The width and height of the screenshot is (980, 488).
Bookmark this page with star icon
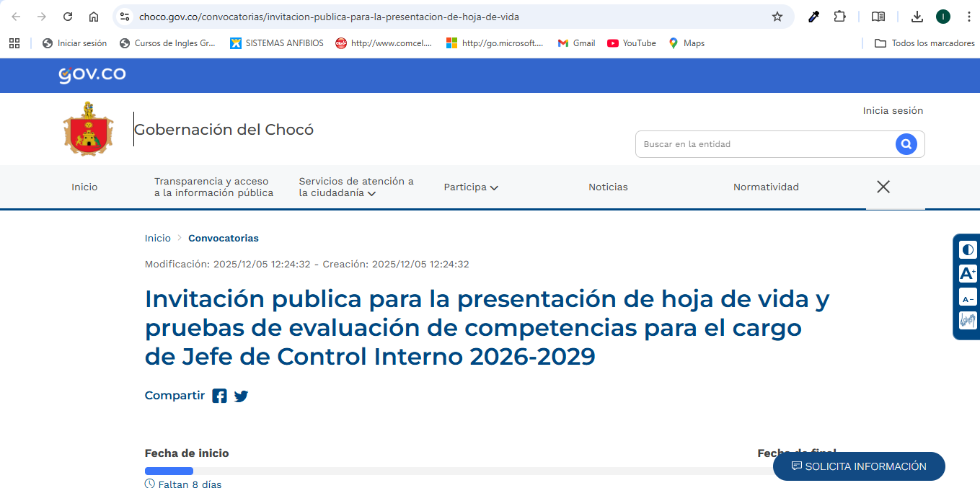pos(777,17)
